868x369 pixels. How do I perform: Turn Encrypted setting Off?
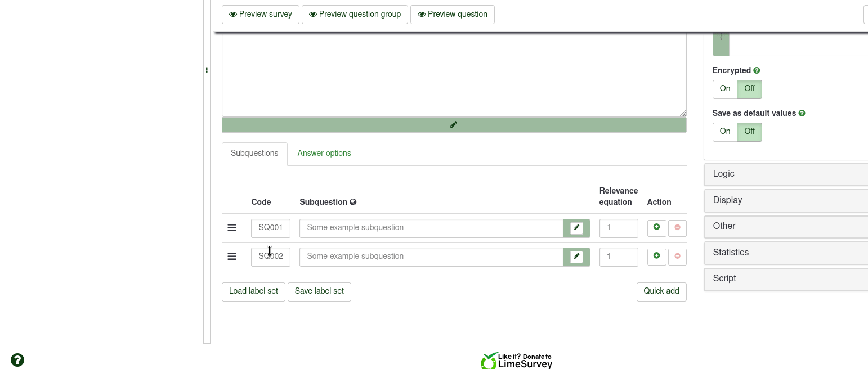[750, 89]
